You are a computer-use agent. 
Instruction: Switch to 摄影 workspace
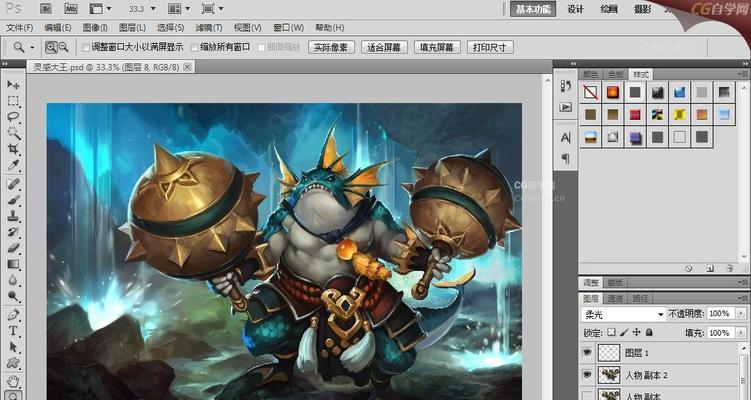click(642, 9)
